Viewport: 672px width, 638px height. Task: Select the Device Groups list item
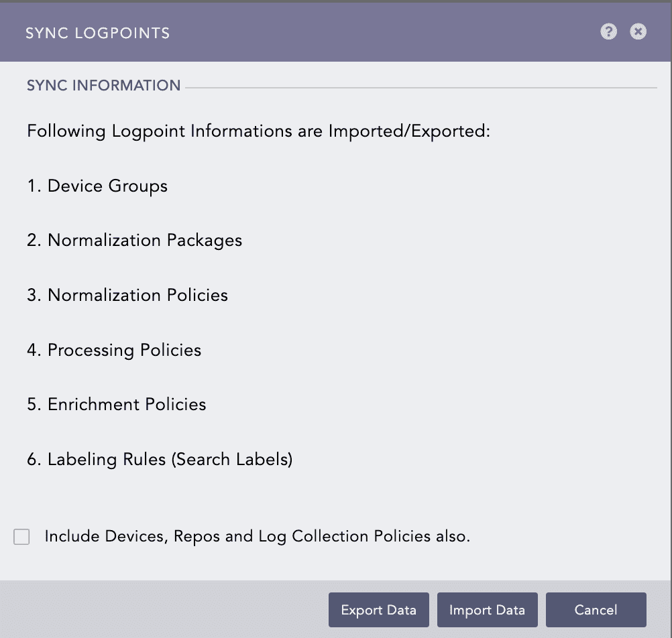[x=97, y=186]
